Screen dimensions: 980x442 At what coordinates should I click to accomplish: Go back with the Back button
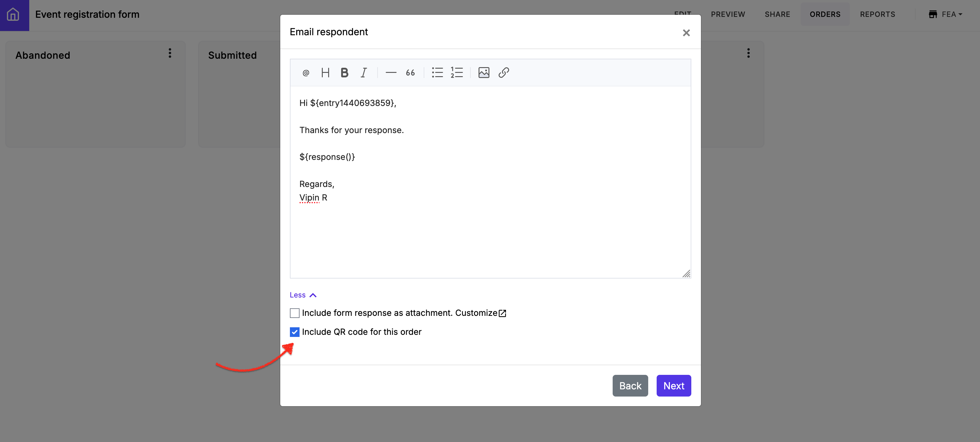pos(630,385)
